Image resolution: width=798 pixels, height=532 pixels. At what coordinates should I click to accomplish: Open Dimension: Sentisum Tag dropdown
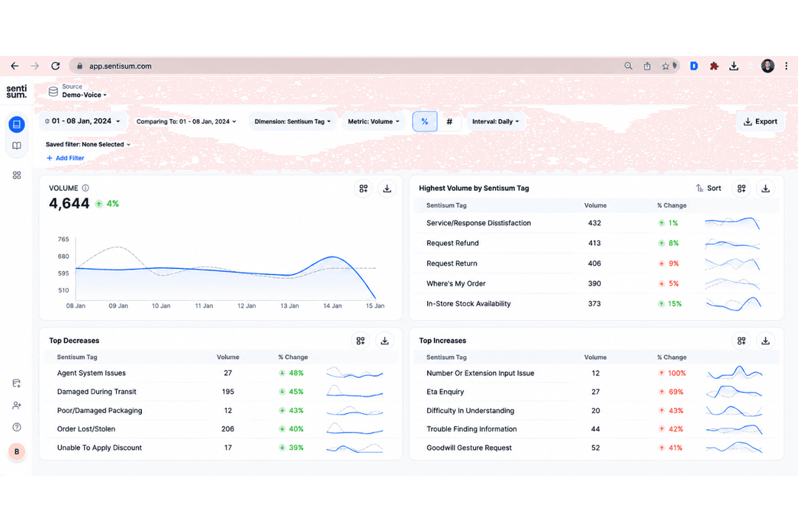pos(293,122)
